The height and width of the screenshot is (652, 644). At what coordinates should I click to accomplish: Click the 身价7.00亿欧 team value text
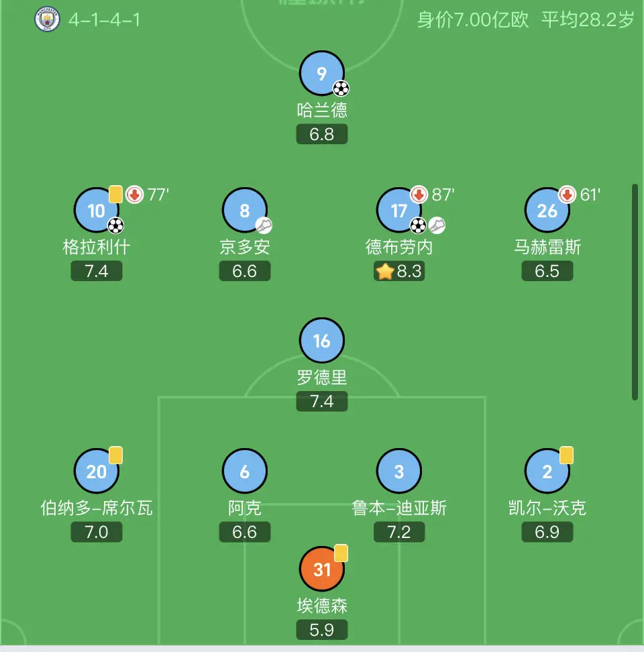point(473,20)
